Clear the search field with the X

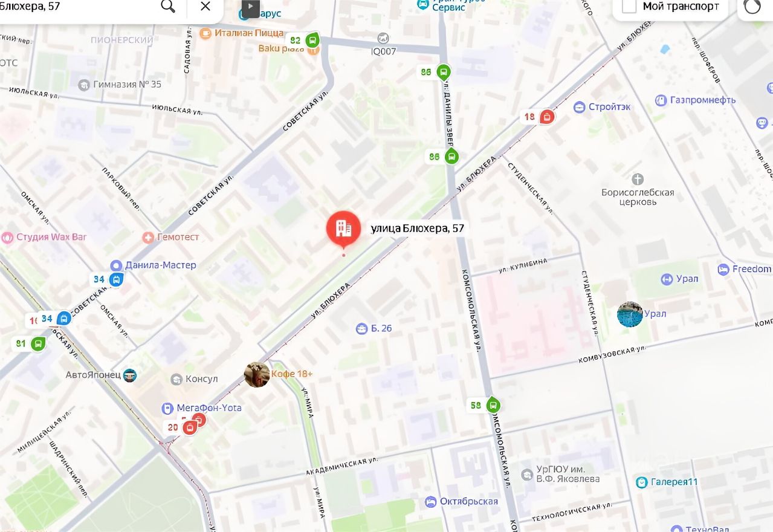(205, 7)
